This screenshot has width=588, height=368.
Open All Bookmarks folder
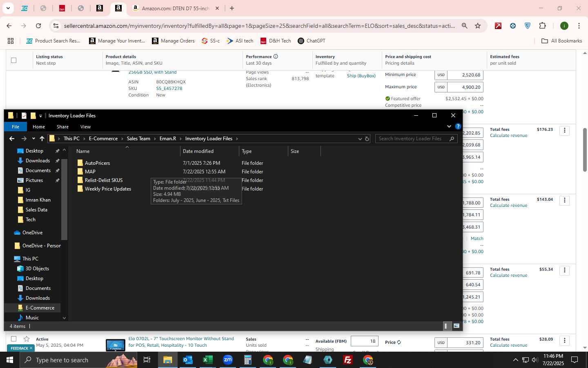pos(561,41)
